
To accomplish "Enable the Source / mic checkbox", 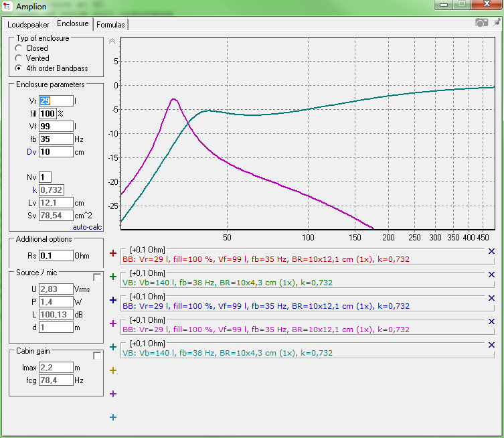I will pyautogui.click(x=97, y=277).
